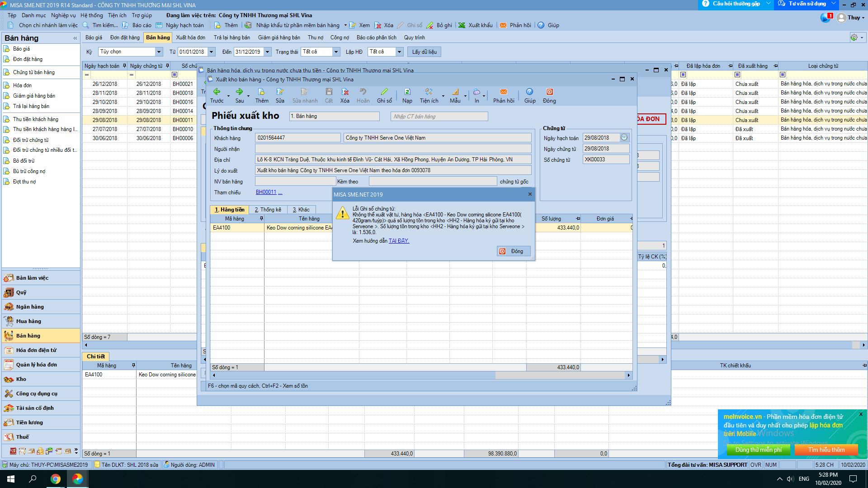Open the Nghiệp vụ menu
The width and height of the screenshot is (868, 488).
click(63, 15)
